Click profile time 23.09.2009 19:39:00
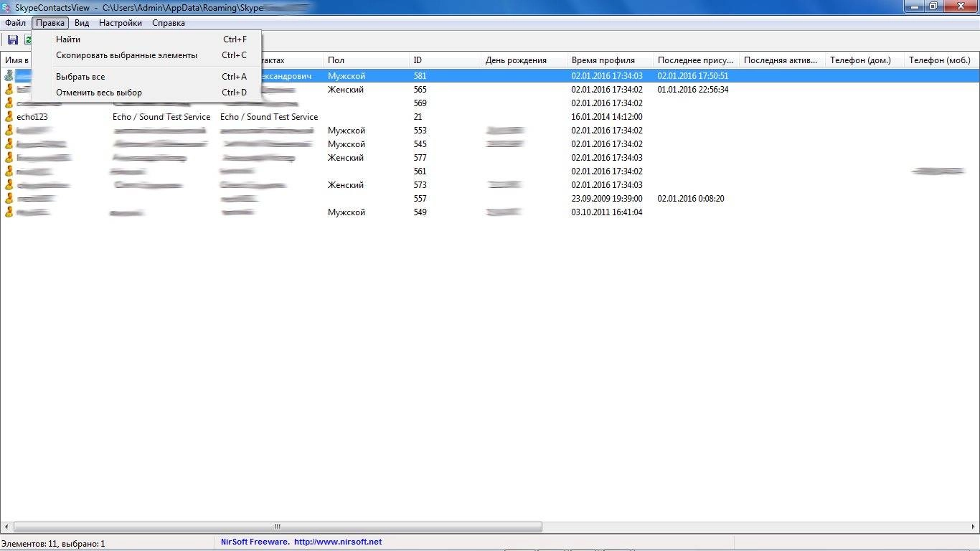 click(x=607, y=198)
